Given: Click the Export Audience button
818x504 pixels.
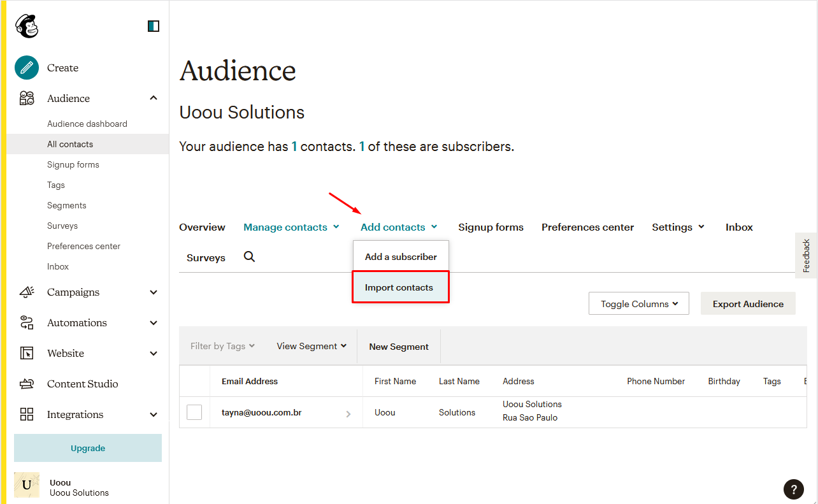Looking at the screenshot, I should coord(748,304).
